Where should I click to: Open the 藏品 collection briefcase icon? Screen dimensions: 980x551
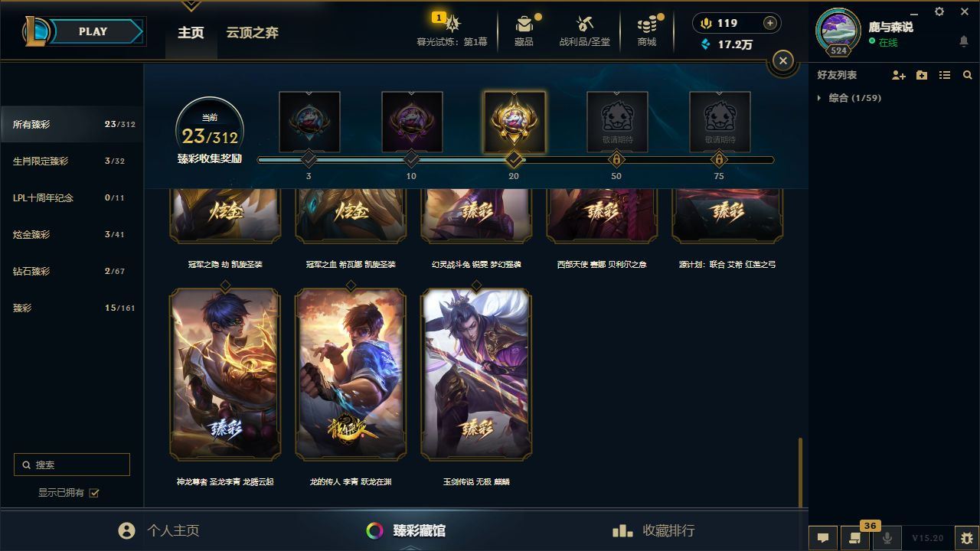coord(524,24)
